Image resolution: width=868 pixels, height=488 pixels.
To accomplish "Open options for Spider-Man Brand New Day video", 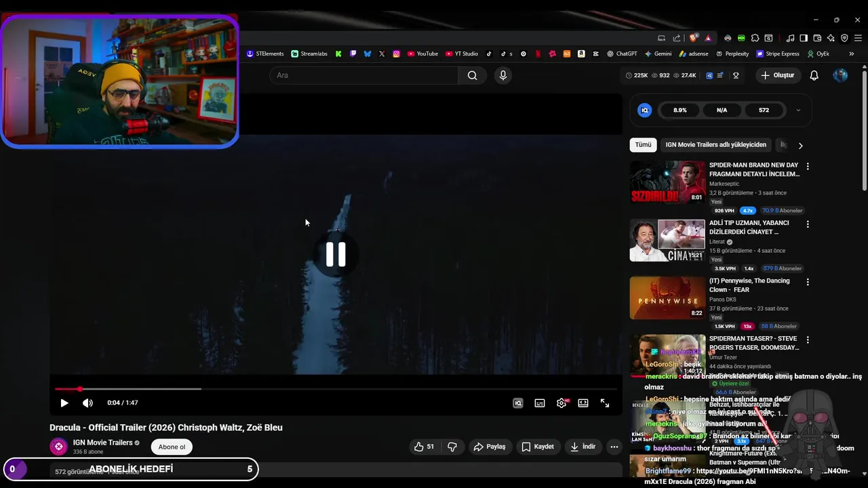I will point(807,166).
